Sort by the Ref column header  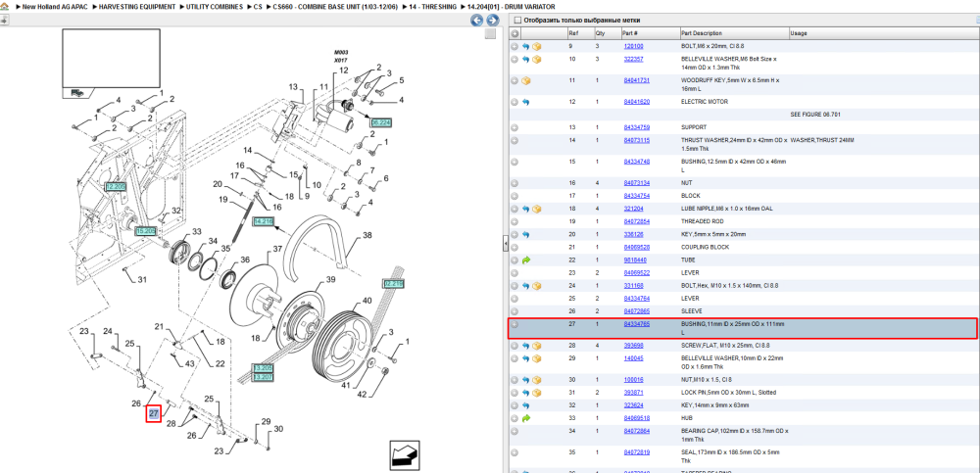tap(573, 33)
